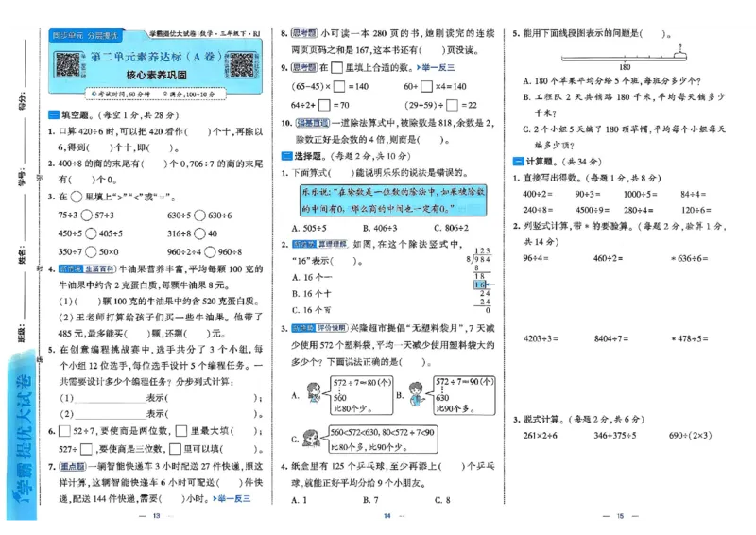756x535 pixels.
Task: Click the empty box in (29+59)÷□=22
Action: (x=452, y=105)
